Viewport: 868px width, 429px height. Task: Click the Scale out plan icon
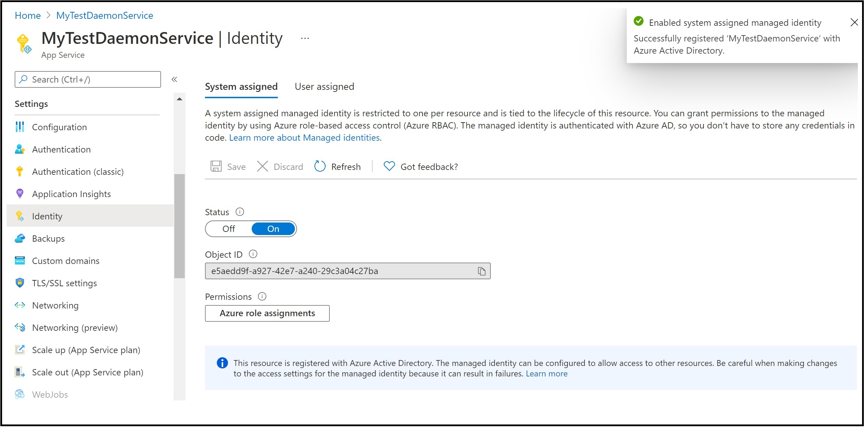pos(20,372)
